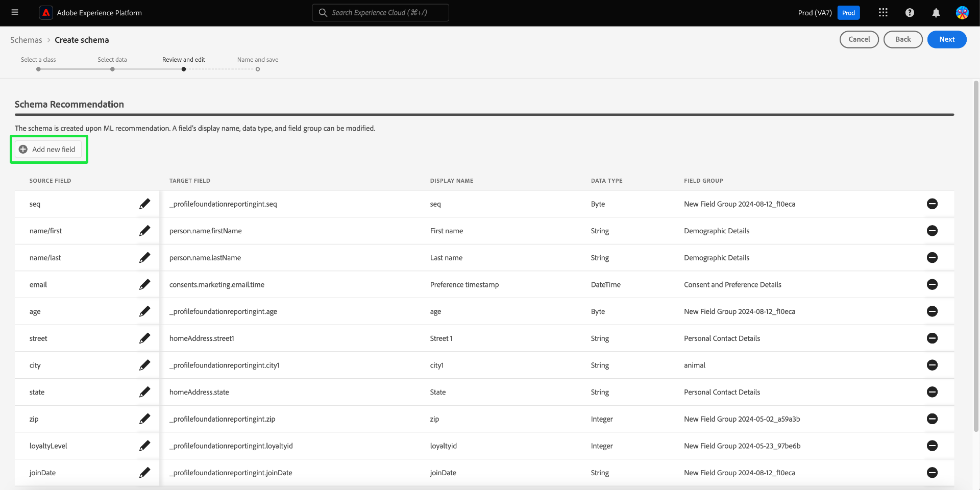
Task: Navigate to Schemas breadcrumb link
Action: click(26, 40)
